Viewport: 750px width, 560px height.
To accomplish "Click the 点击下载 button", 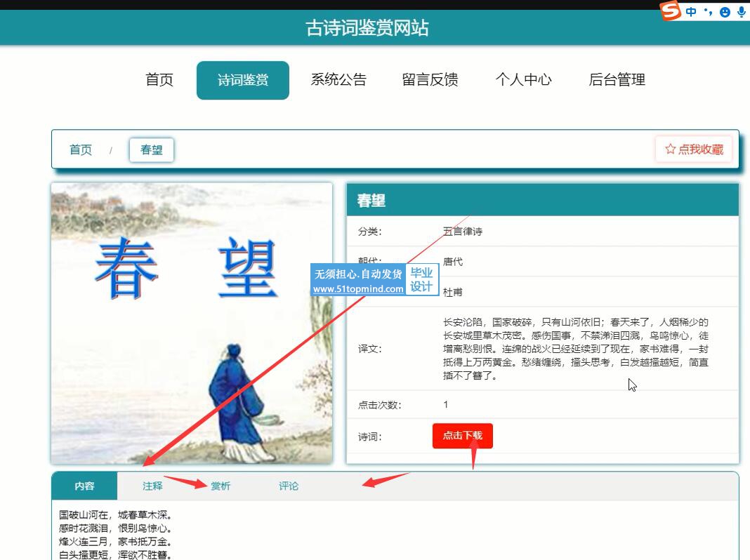I will [x=463, y=436].
